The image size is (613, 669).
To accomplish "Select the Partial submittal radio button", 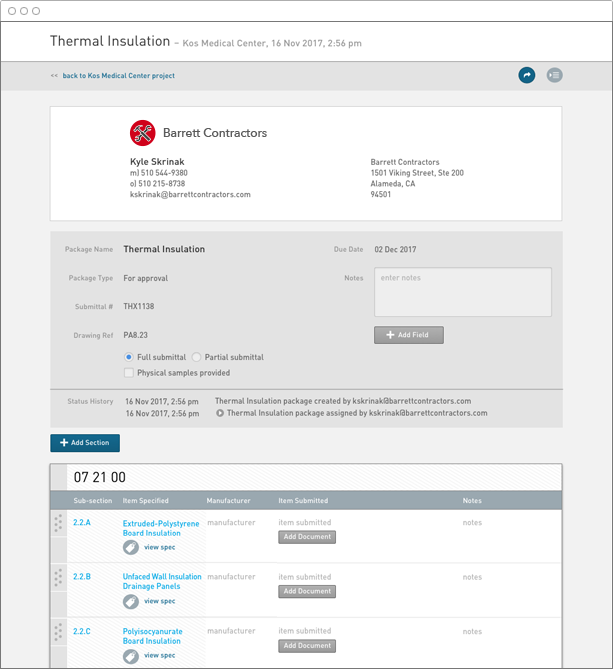I will [x=196, y=357].
